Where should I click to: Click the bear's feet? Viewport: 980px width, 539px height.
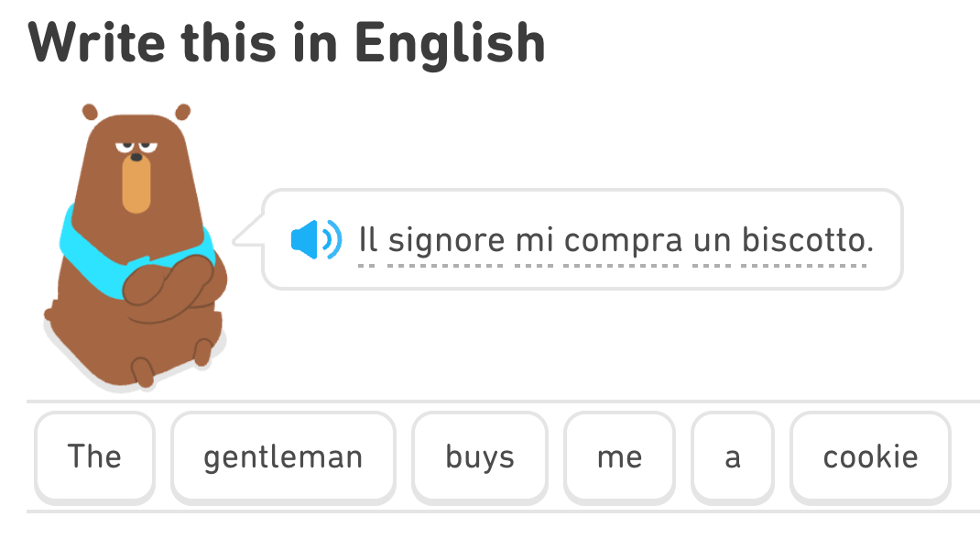coord(143,369)
